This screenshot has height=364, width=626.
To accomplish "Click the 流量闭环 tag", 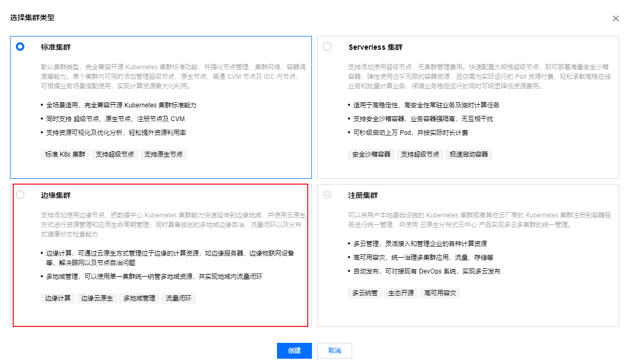I will coord(178,298).
